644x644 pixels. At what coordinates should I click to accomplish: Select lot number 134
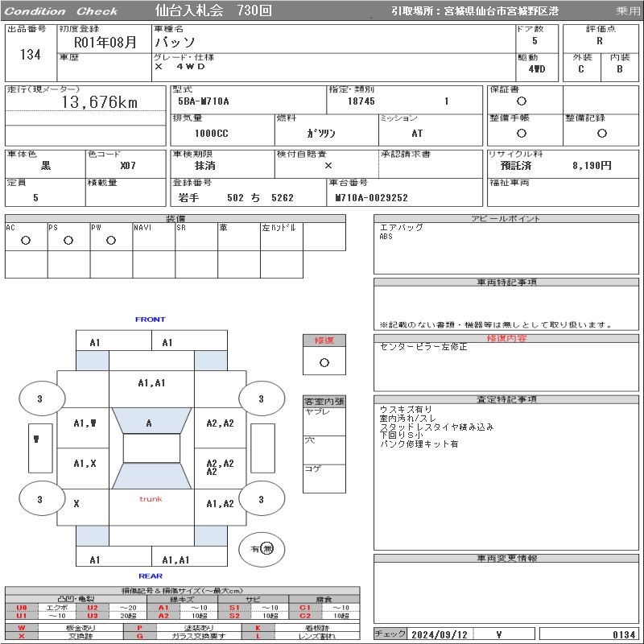pos(31,54)
